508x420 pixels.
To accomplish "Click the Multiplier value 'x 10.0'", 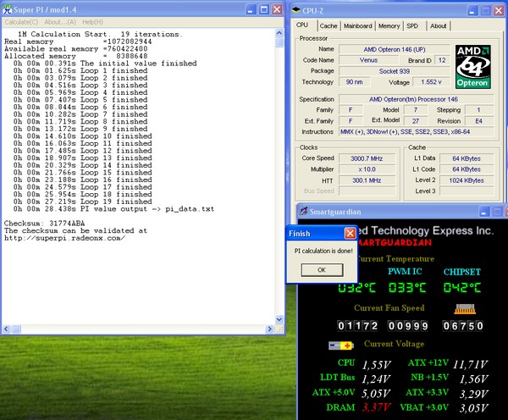I will (x=367, y=169).
